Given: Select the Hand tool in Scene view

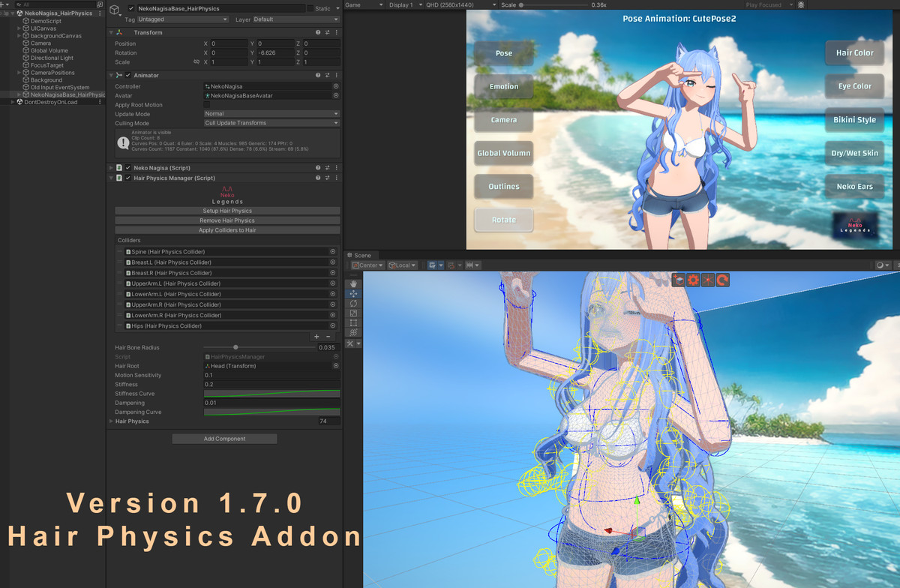Looking at the screenshot, I should click(x=353, y=284).
